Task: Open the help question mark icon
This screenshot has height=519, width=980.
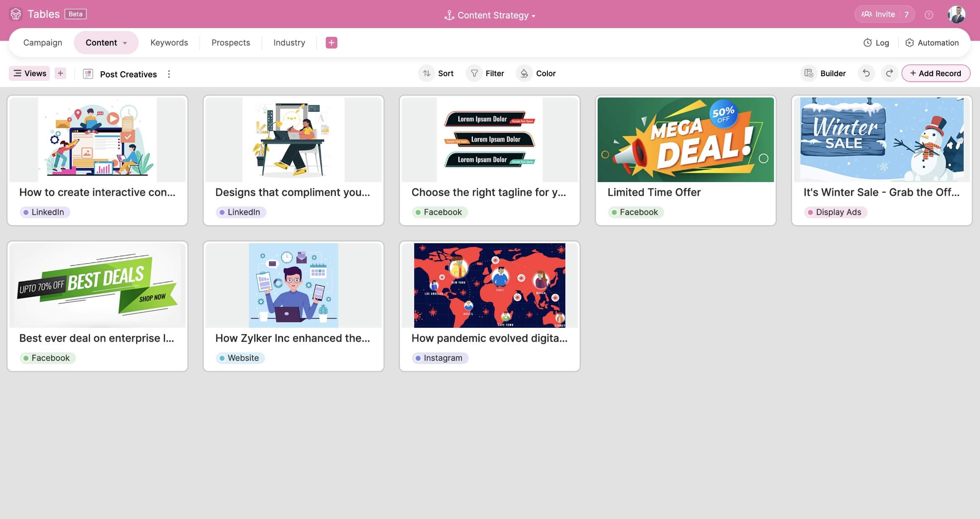Action: coord(928,15)
